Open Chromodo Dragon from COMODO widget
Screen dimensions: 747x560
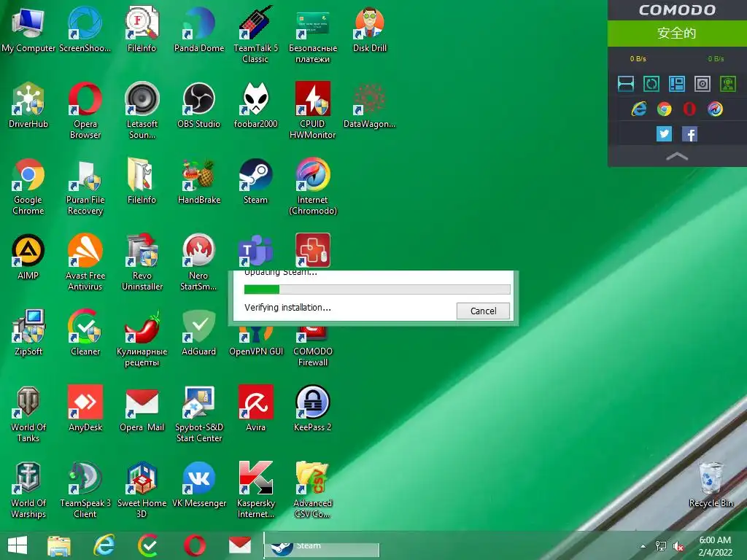[715, 109]
